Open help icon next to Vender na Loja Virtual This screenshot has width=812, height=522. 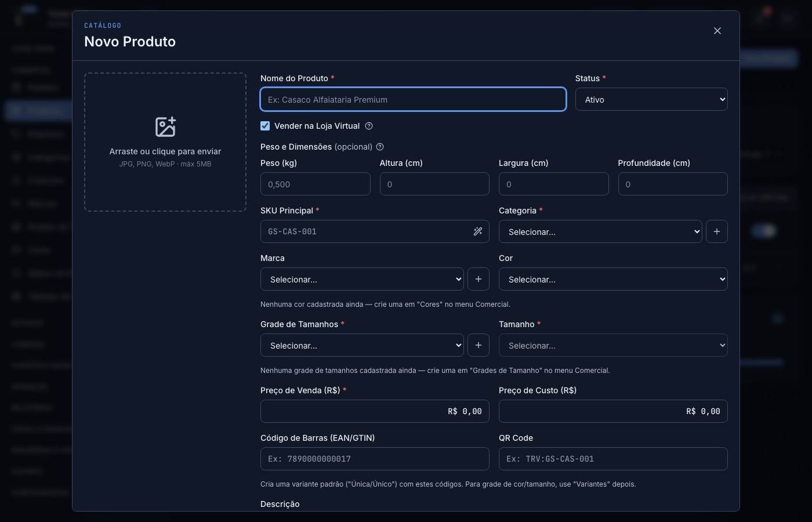tap(369, 126)
